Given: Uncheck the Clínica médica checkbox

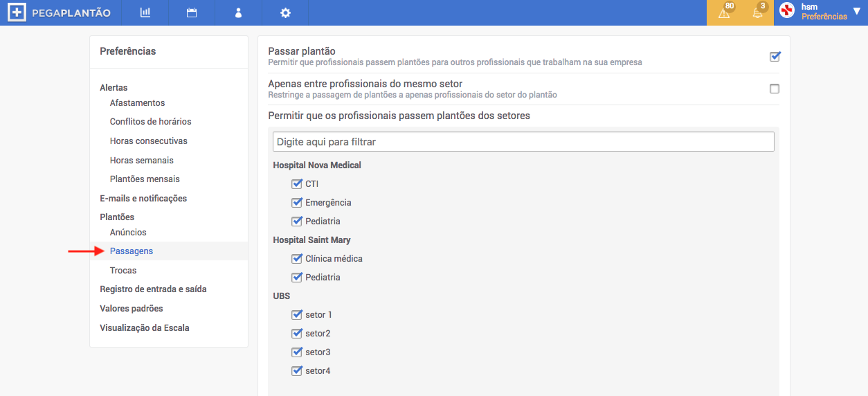Looking at the screenshot, I should pos(297,259).
